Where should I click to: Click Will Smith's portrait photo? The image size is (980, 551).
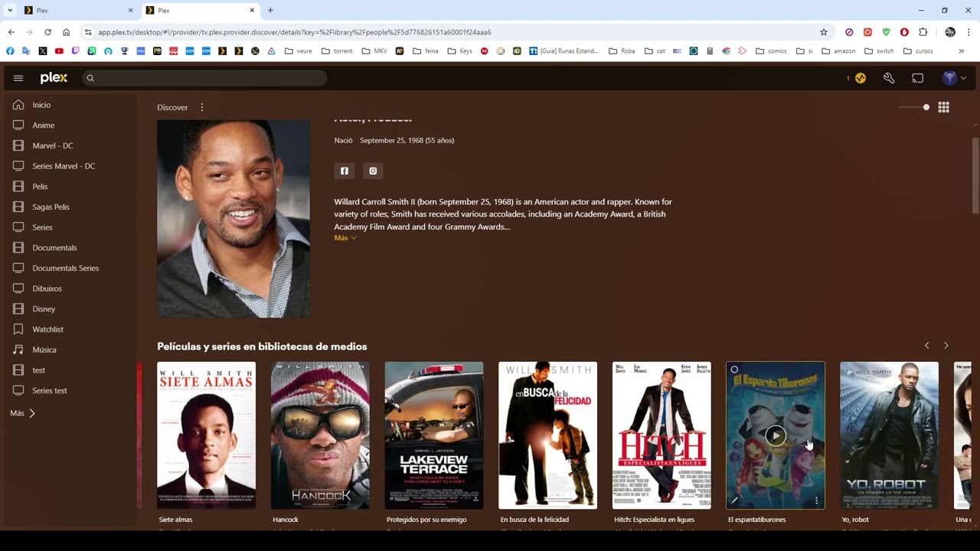pos(234,219)
